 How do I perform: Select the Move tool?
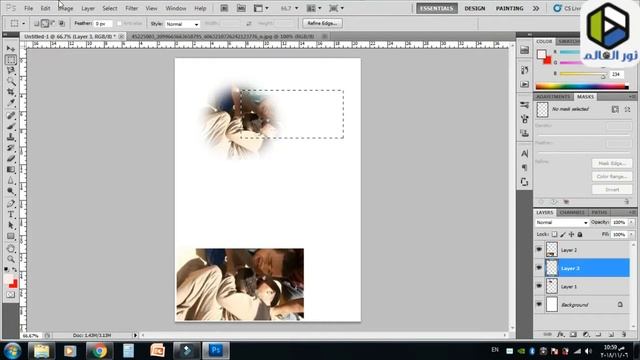tap(11, 49)
